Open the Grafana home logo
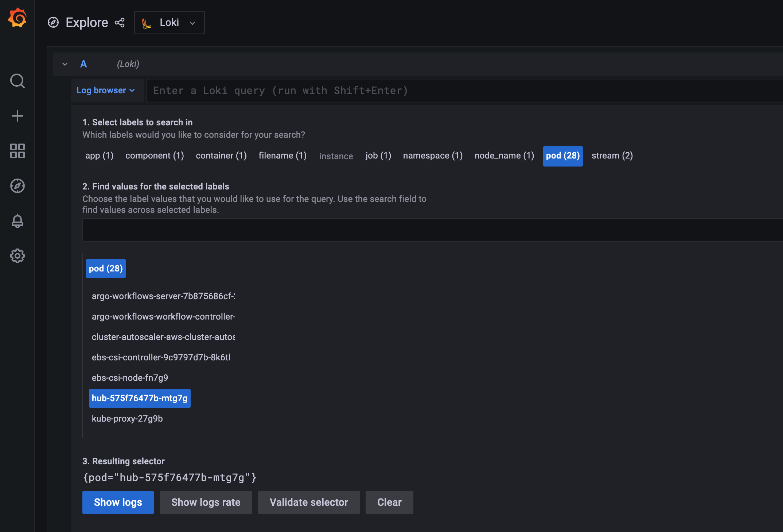This screenshot has width=783, height=532. click(17, 17)
